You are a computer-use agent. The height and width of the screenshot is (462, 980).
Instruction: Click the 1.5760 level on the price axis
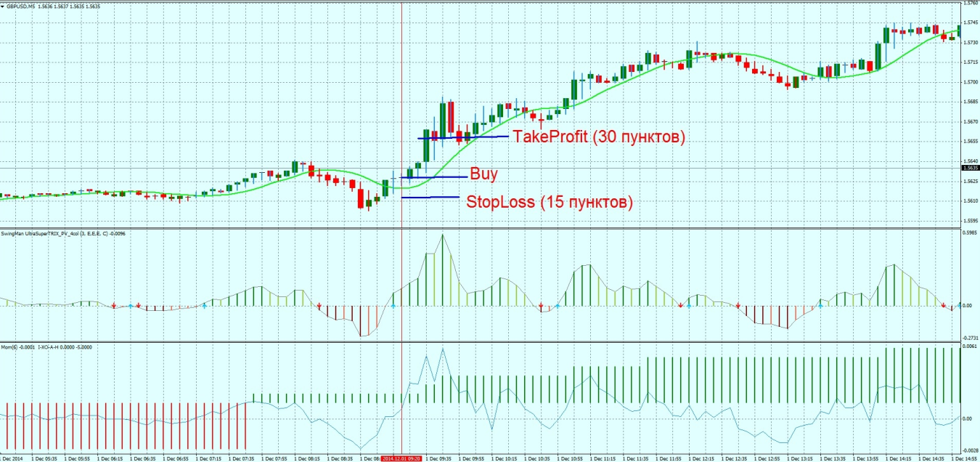click(969, 3)
